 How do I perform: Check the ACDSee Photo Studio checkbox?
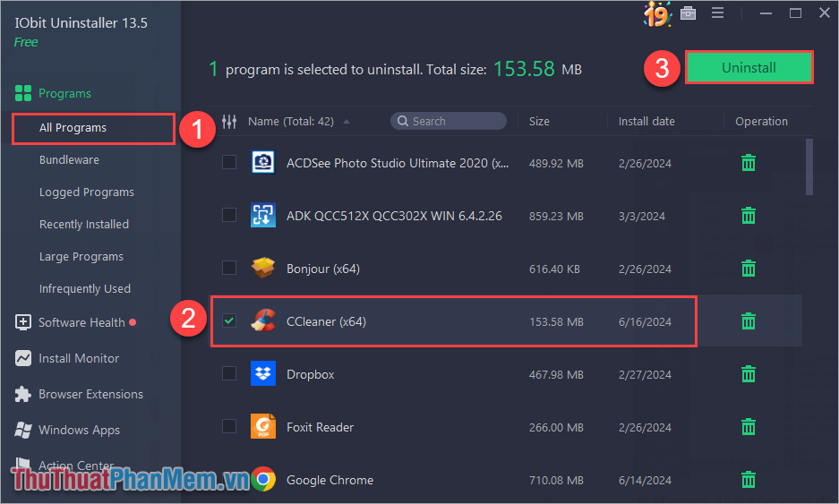point(229,161)
